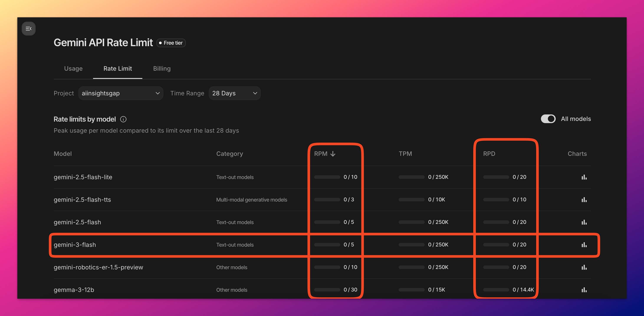Click the Free tier badge
The image size is (644, 316).
(x=171, y=43)
